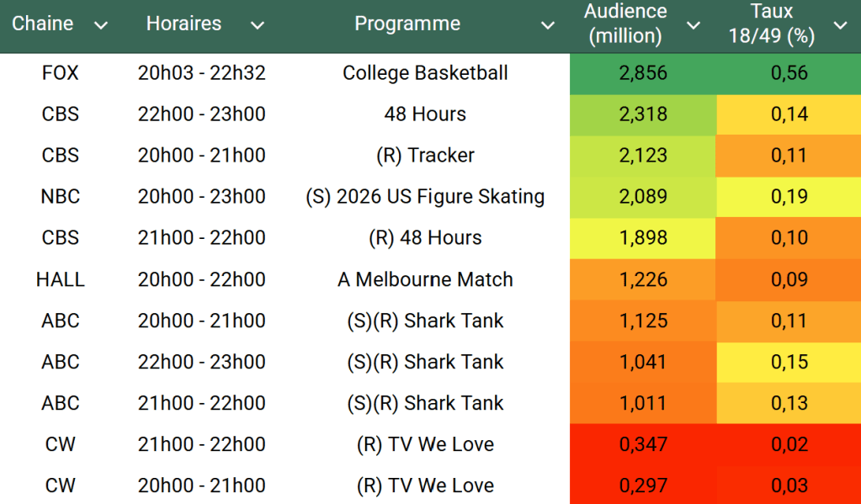The height and width of the screenshot is (504, 861).
Task: Click the Horaires header label
Action: pos(183,24)
